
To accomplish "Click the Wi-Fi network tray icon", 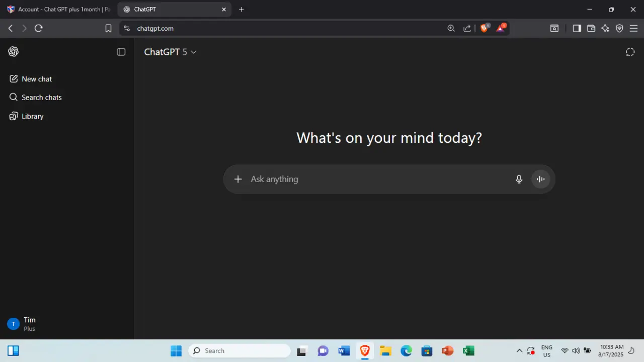I will click(565, 351).
